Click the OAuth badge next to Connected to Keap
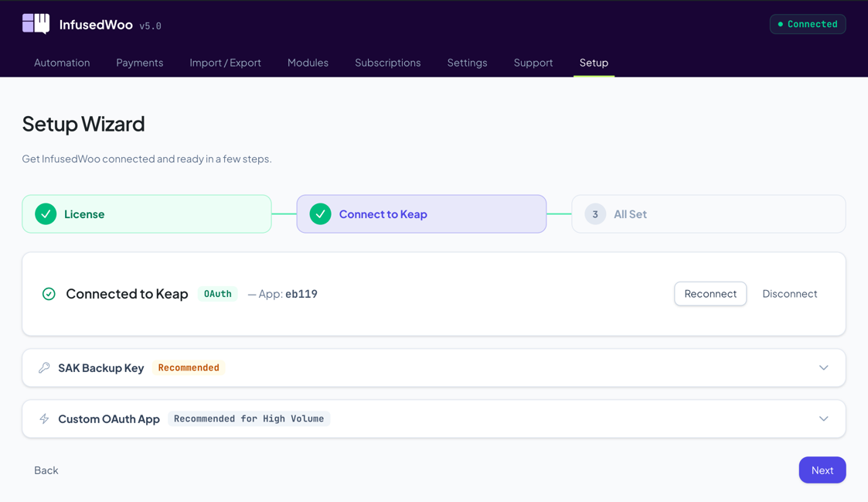The height and width of the screenshot is (502, 868). pos(217,294)
